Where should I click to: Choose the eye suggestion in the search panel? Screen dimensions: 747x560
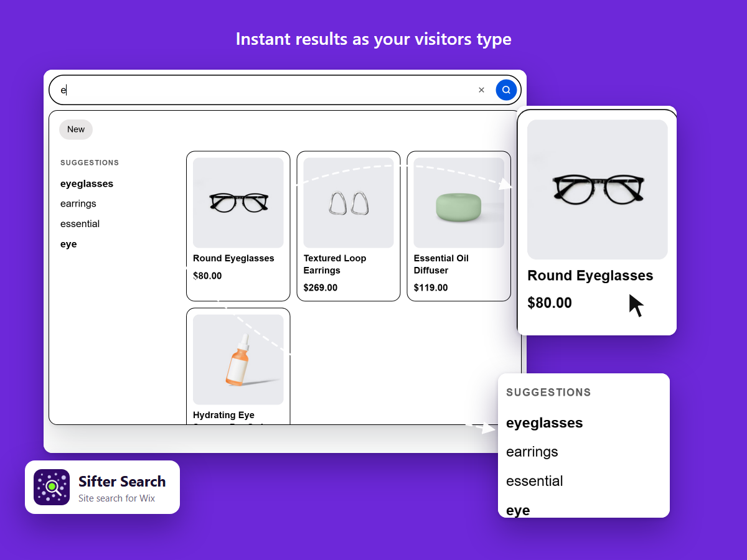[x=68, y=244]
